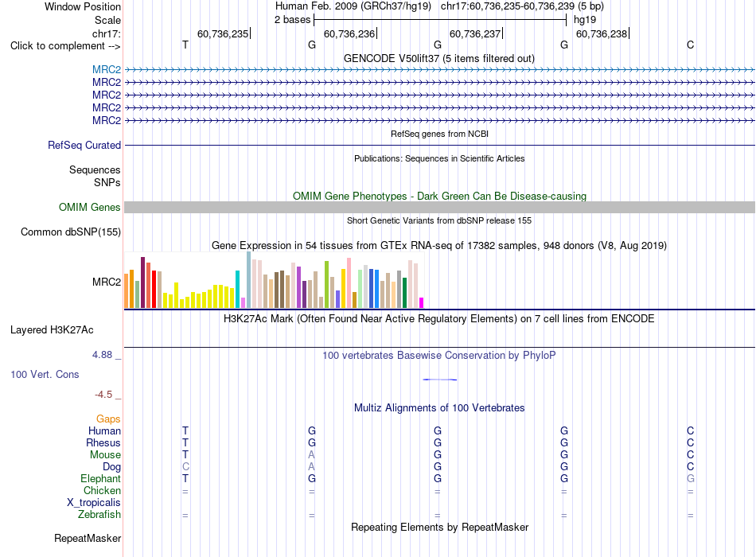Click base T in the complement row
This screenshot has height=557, width=756.
[185, 45]
